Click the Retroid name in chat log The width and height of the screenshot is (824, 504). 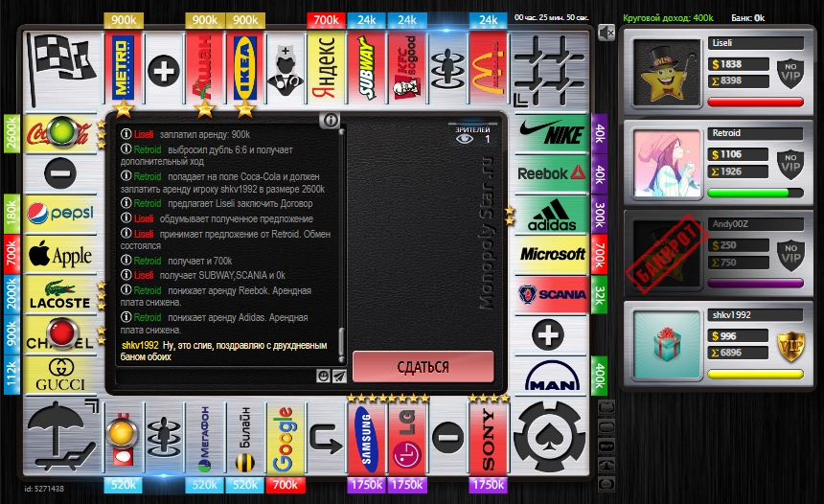[x=148, y=149]
